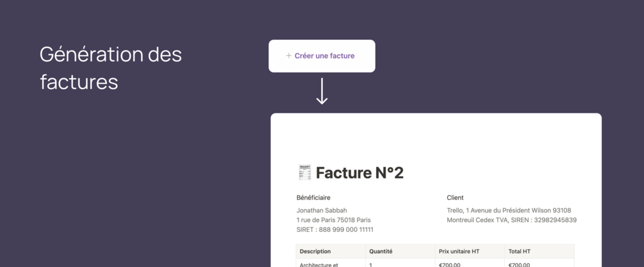Click the Bénéficiaire label

pyautogui.click(x=313, y=198)
